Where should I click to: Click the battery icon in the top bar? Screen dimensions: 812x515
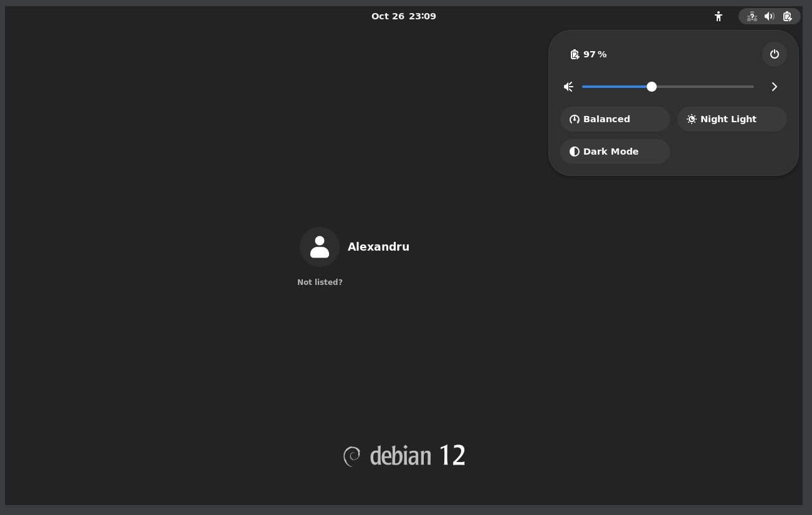coord(786,16)
